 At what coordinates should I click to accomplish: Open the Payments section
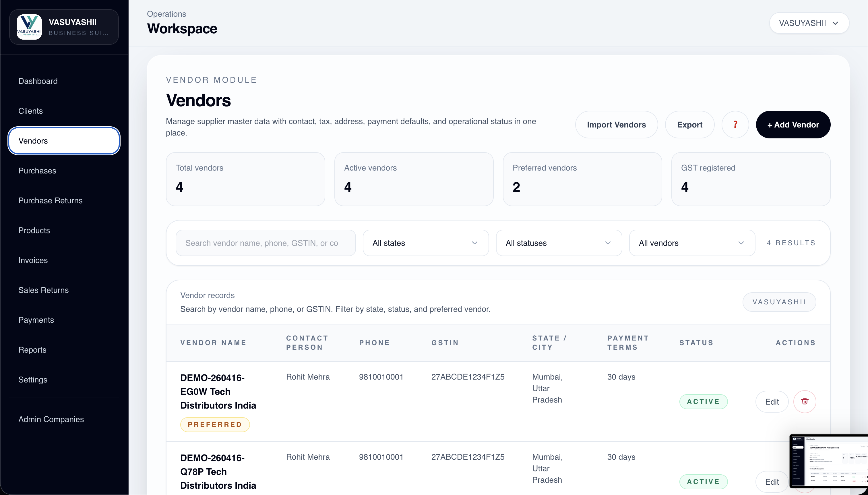click(64, 320)
